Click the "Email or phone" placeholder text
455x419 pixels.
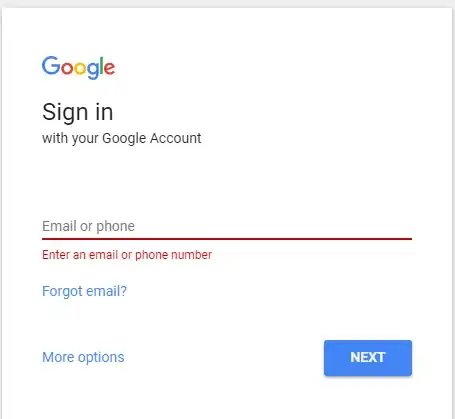88,226
